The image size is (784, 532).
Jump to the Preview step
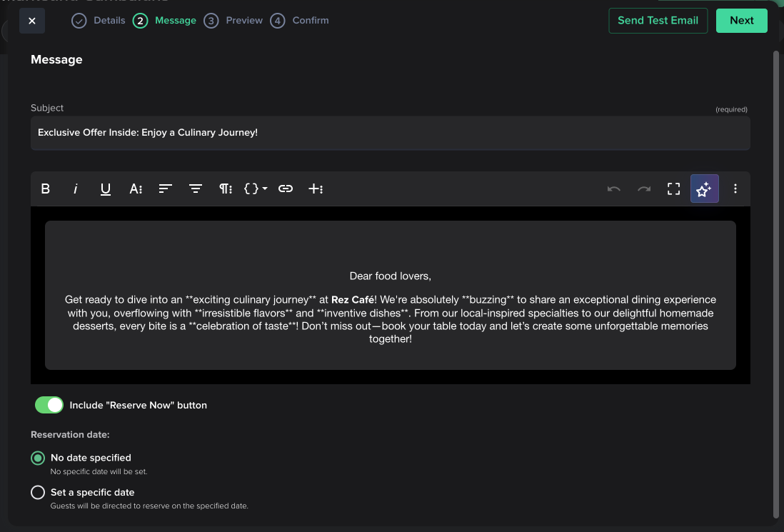coord(233,21)
